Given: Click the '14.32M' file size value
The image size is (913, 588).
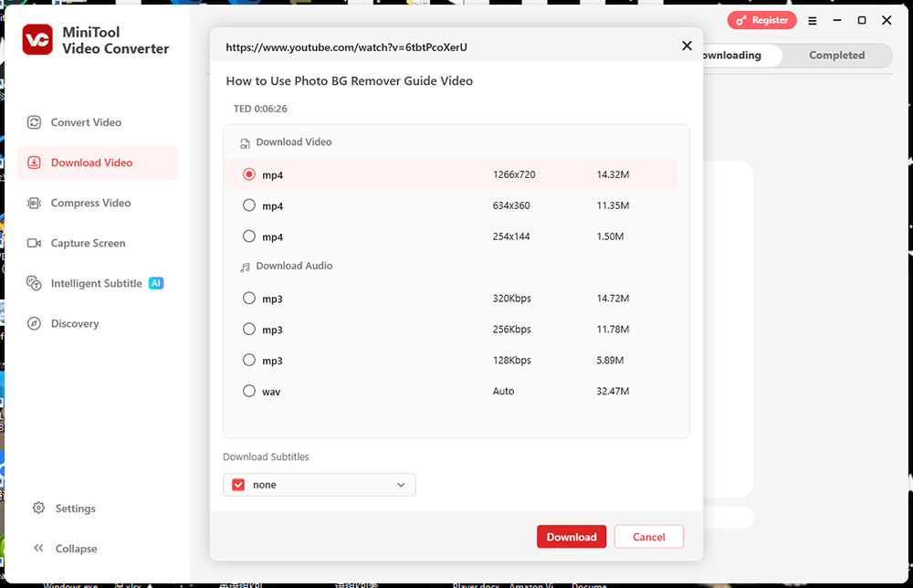Looking at the screenshot, I should [613, 174].
